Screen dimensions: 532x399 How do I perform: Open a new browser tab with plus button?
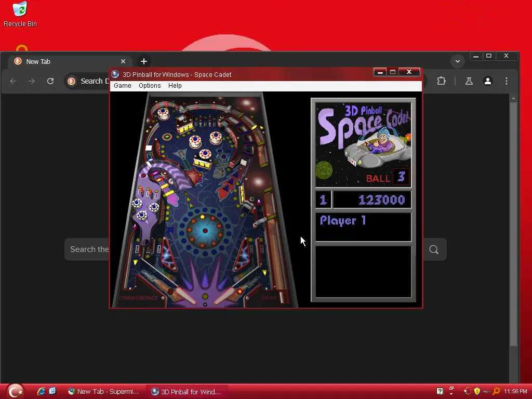tap(144, 61)
